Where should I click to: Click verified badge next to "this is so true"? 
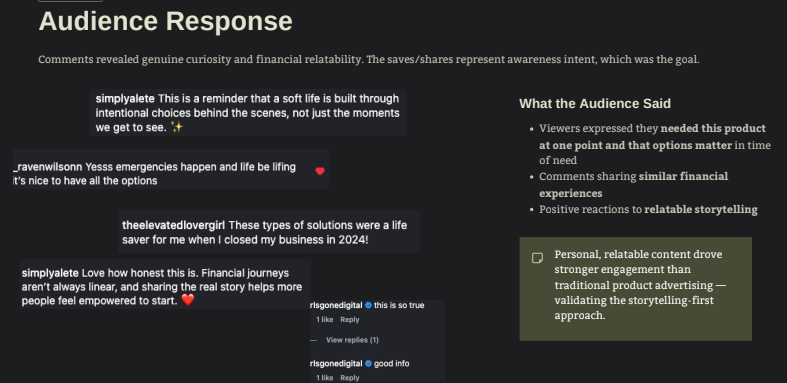pyautogui.click(x=368, y=305)
